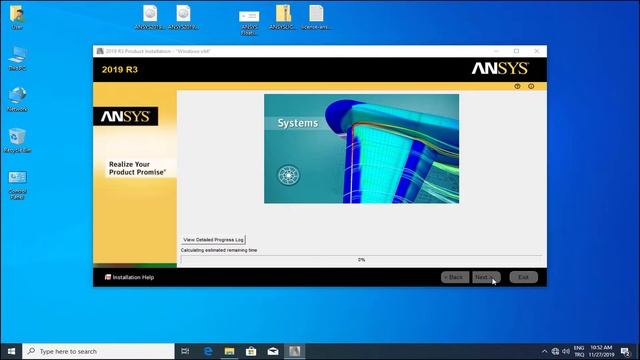Screen dimensions: 640x360
Task: Click the left circular icon on yellow bar
Action: pos(517,86)
